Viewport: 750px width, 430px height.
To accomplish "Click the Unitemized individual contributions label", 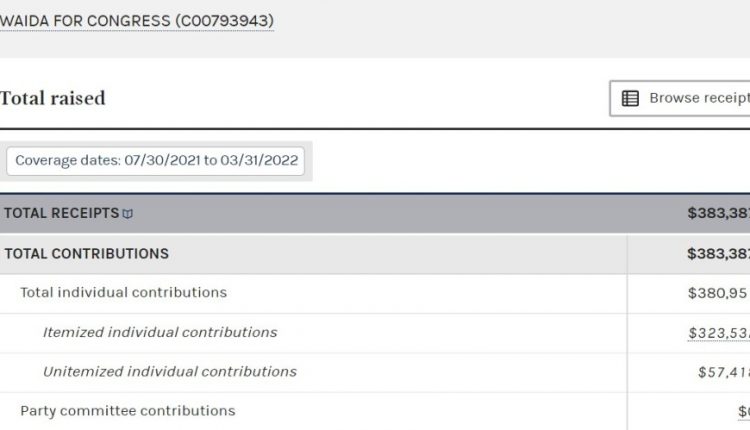I will click(x=170, y=372).
